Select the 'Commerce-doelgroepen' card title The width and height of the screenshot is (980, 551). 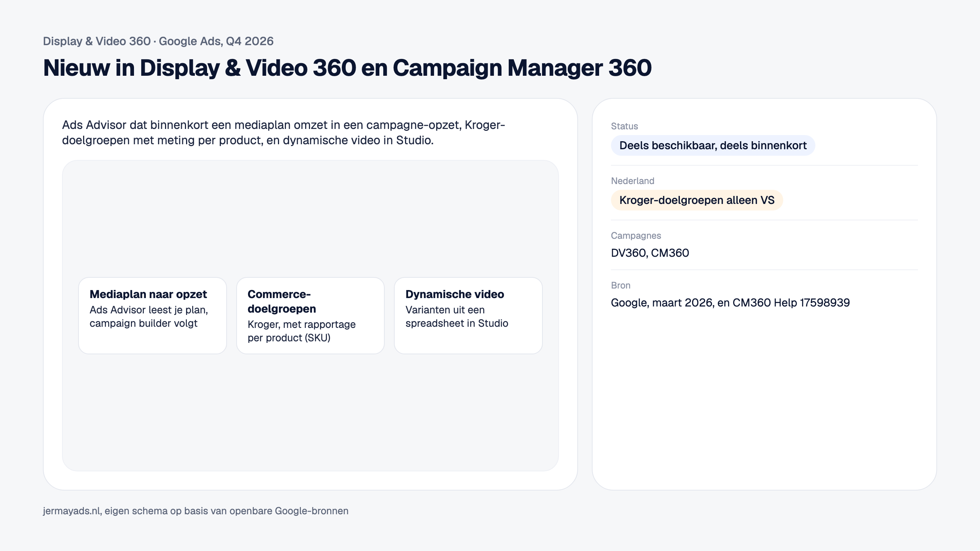pyautogui.click(x=282, y=302)
